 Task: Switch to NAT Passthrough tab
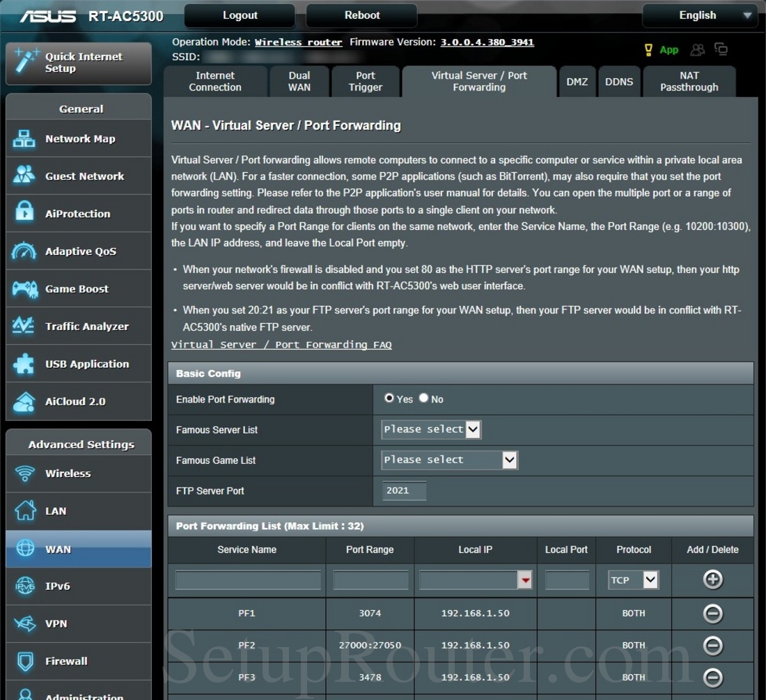click(x=689, y=81)
